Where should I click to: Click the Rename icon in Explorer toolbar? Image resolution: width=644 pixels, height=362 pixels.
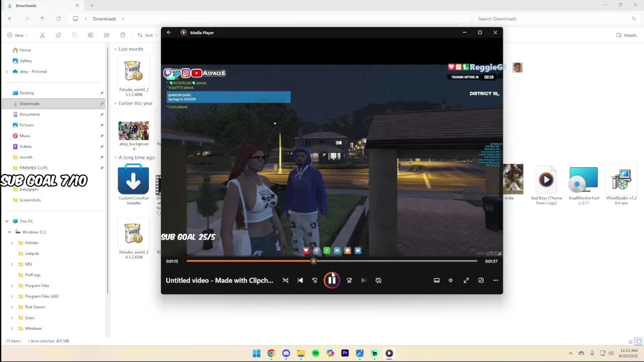coord(91,35)
